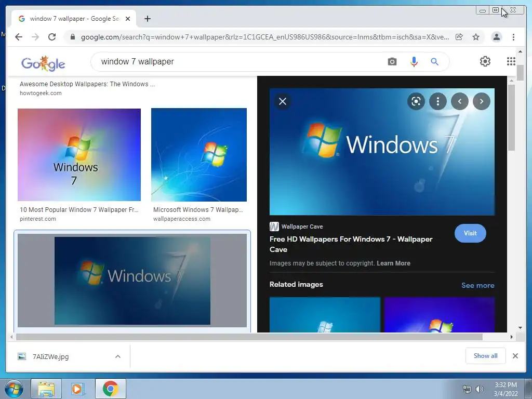Image resolution: width=532 pixels, height=399 pixels.
Task: Go to Google home via logo
Action: coord(43,63)
